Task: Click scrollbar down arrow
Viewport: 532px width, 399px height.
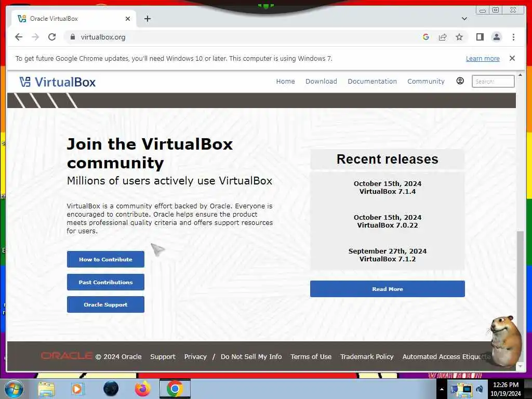Action: pyautogui.click(x=520, y=366)
